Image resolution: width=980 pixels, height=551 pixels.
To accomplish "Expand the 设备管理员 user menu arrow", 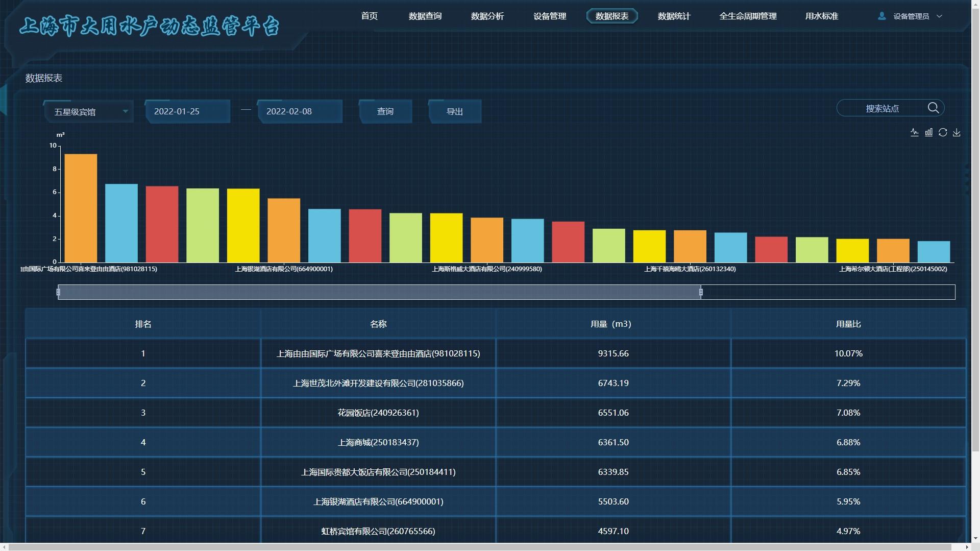I will click(939, 16).
